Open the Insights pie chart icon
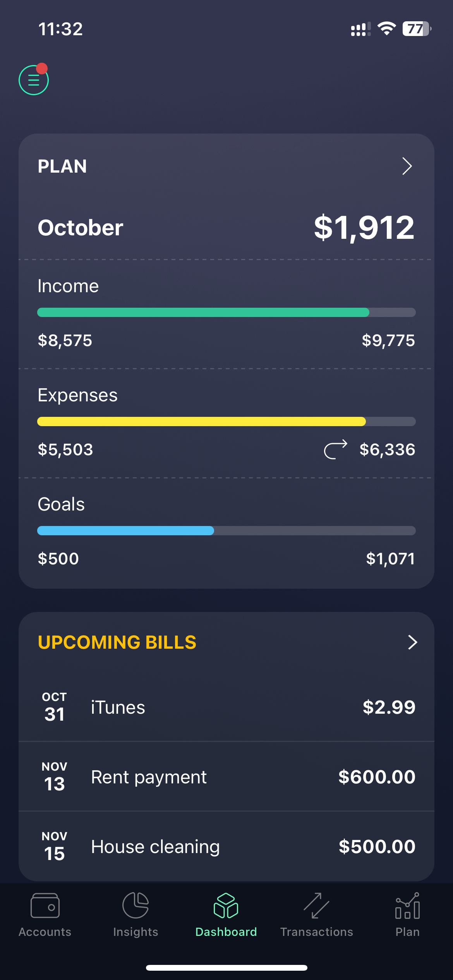The image size is (453, 980). [136, 905]
